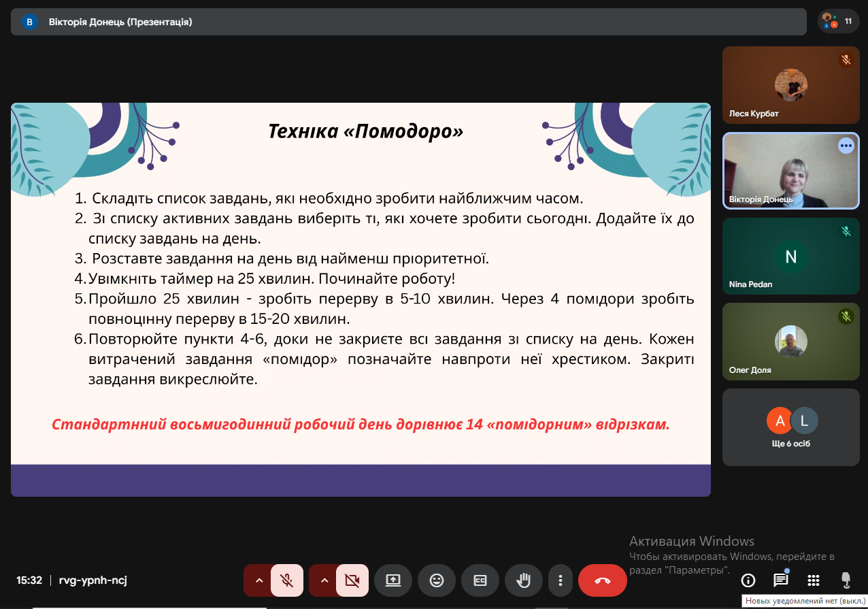Turn on the camera
This screenshot has width=868, height=609.
[352, 580]
